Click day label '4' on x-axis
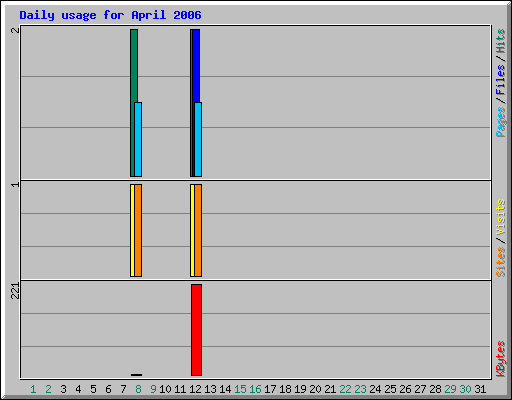Screen dimensions: 512x400 tap(78, 389)
